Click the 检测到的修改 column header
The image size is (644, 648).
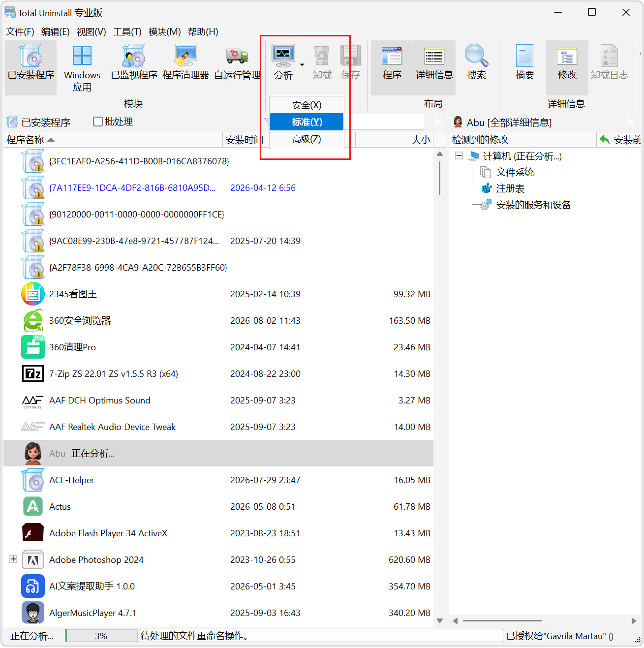pos(523,140)
